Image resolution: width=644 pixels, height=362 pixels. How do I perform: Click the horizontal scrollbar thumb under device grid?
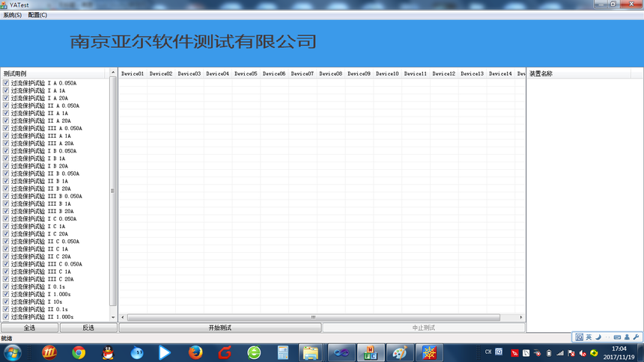coord(313,317)
